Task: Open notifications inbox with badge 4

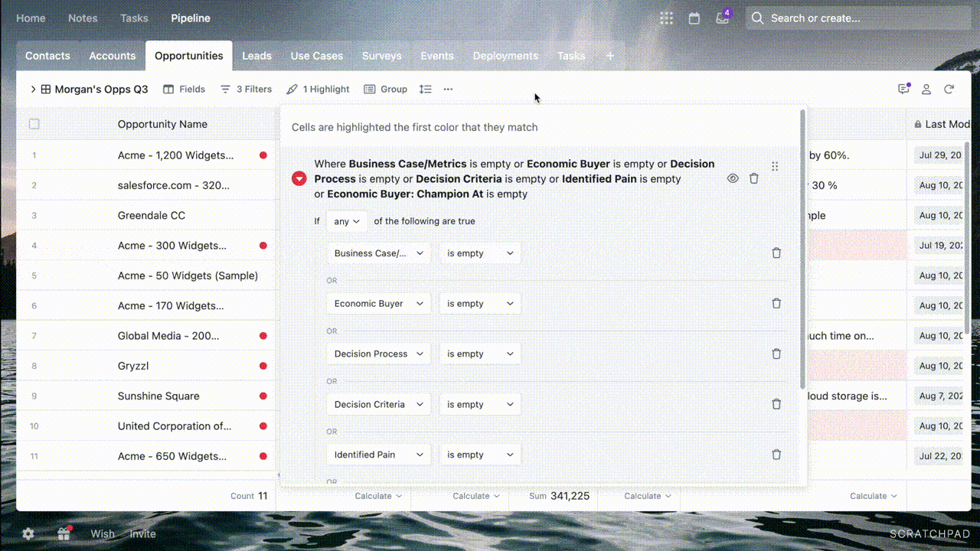Action: click(x=723, y=18)
